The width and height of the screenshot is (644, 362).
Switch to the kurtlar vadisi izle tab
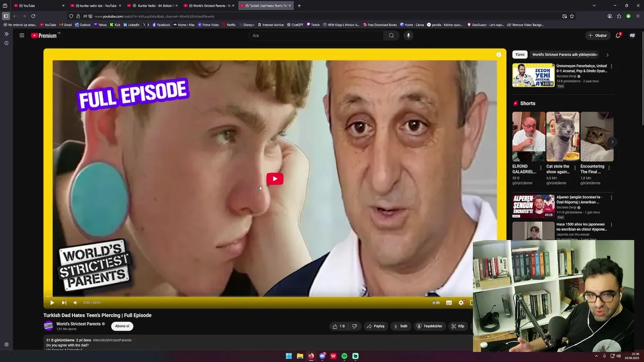pyautogui.click(x=96, y=6)
